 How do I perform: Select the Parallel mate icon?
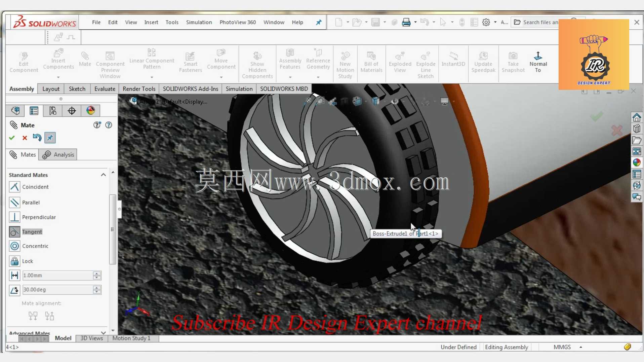14,202
